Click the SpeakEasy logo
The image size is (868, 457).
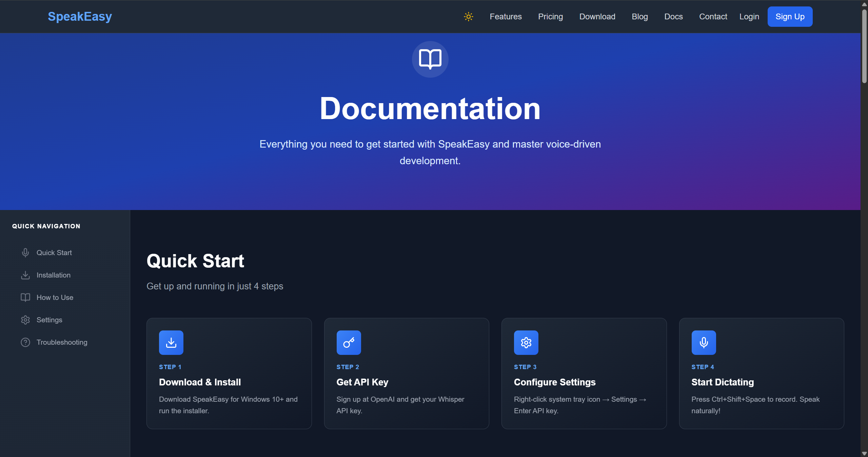click(x=80, y=17)
